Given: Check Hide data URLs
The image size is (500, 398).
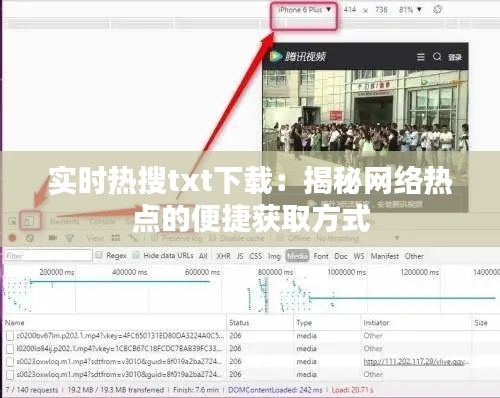Looking at the screenshot, I should (136, 255).
